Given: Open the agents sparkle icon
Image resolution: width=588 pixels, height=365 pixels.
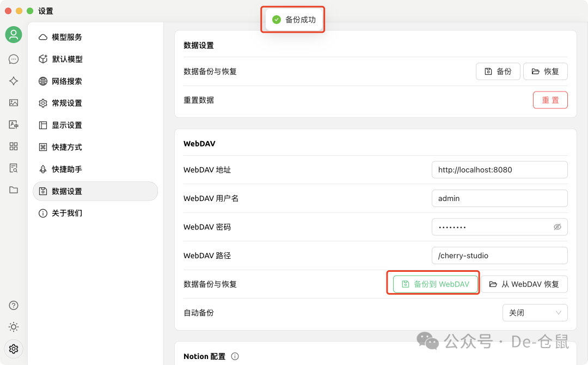Looking at the screenshot, I should [14, 81].
